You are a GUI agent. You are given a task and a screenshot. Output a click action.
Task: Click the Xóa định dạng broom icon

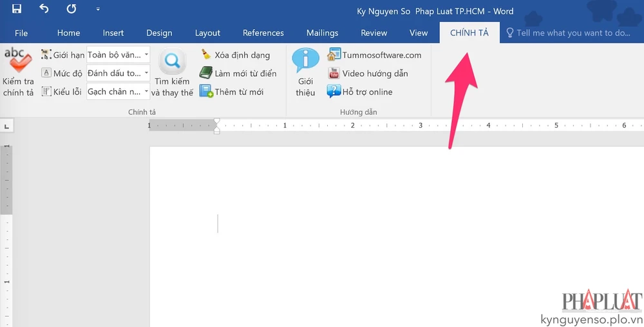coord(206,55)
